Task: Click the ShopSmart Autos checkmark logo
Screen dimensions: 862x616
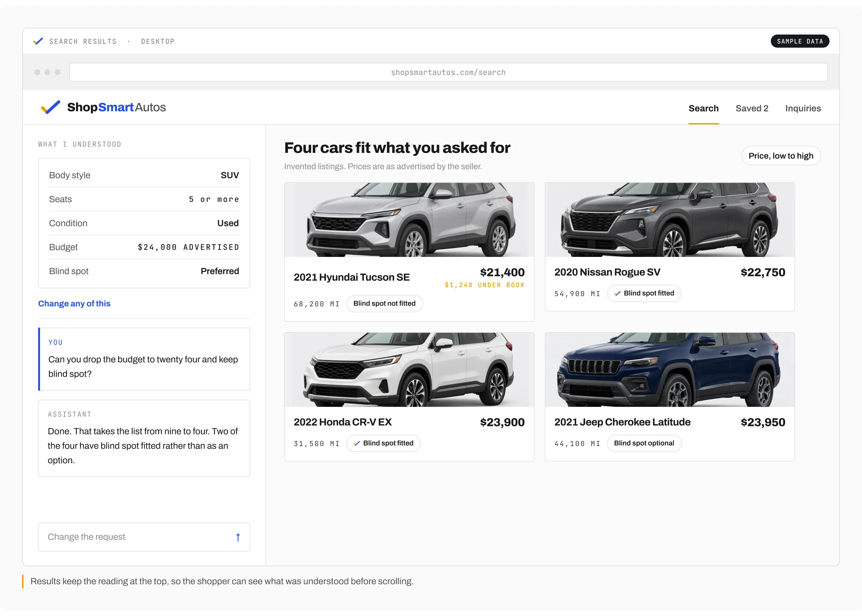Action: click(x=50, y=107)
